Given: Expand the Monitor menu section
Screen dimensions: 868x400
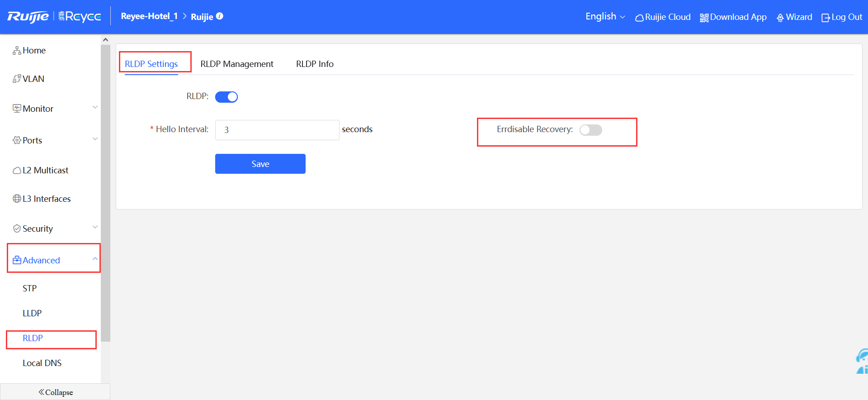Looking at the screenshot, I should (54, 109).
